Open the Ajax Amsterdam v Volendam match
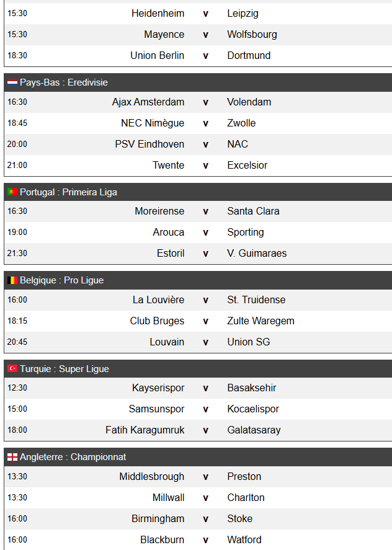The width and height of the screenshot is (392, 550). pos(205,102)
